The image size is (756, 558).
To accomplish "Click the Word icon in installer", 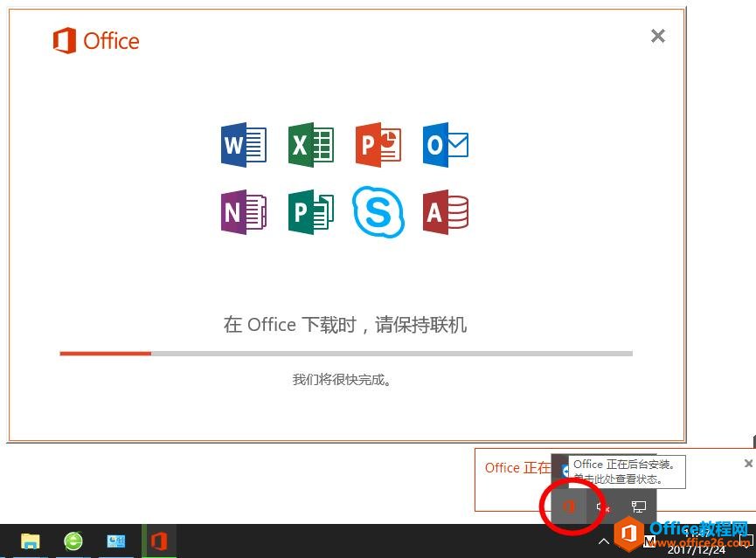I will [244, 145].
